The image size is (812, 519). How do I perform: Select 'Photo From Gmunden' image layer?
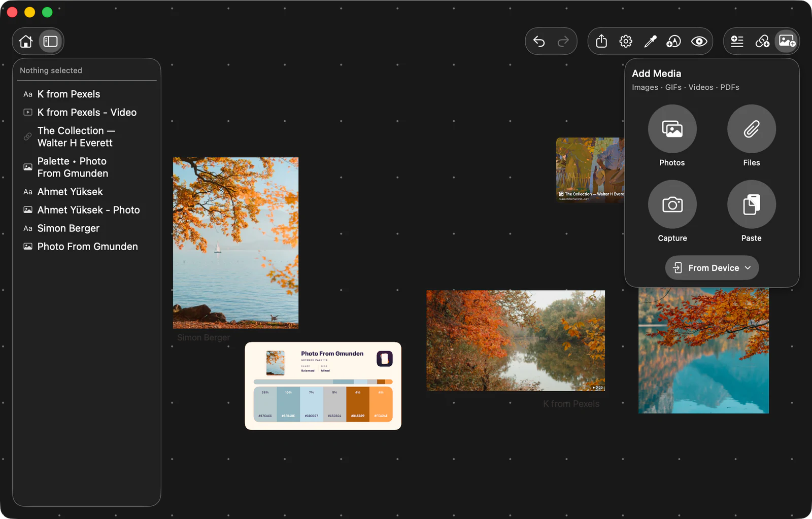coord(87,246)
